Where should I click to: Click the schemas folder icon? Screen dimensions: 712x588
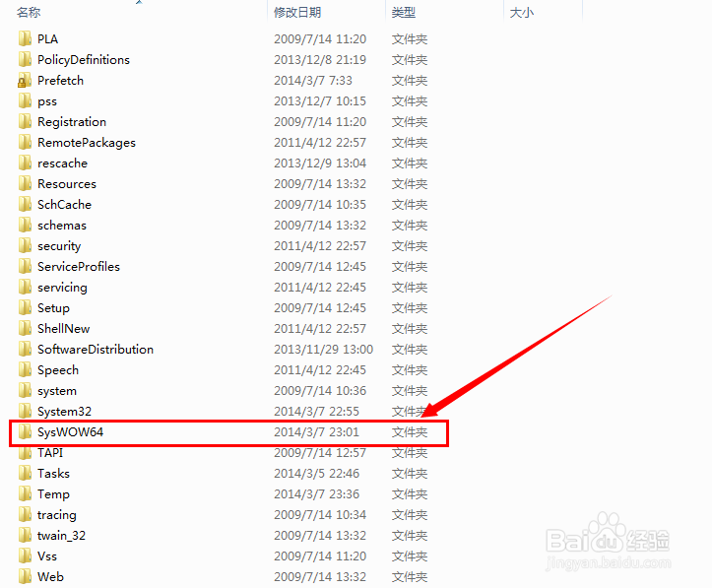[x=25, y=225]
